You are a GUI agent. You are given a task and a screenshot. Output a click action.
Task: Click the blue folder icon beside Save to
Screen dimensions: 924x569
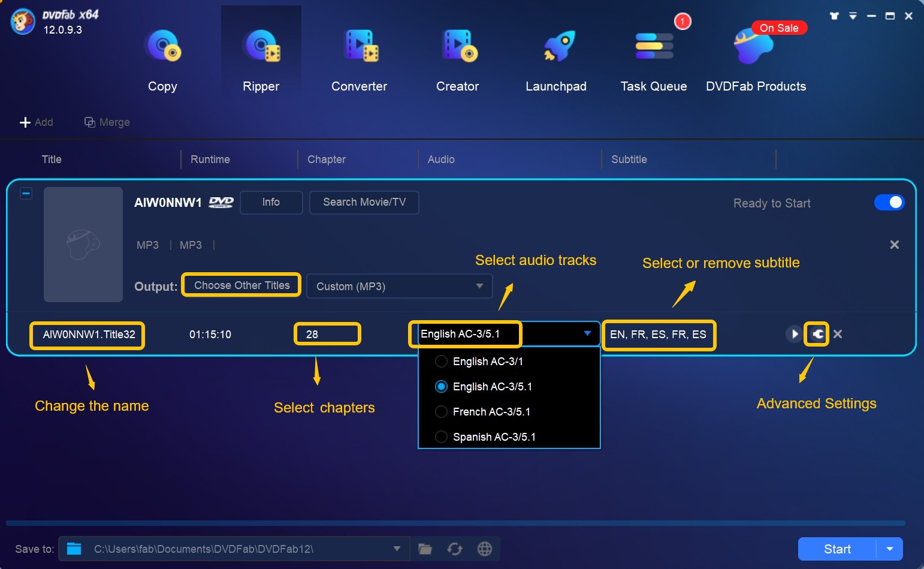pos(74,549)
